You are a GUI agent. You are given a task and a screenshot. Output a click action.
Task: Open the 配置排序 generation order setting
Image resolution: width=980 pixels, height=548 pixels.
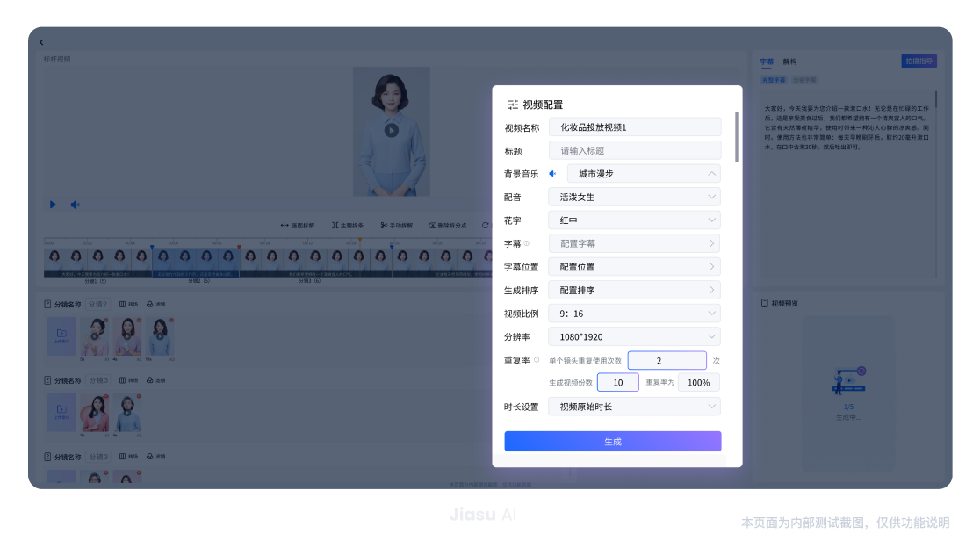(634, 290)
